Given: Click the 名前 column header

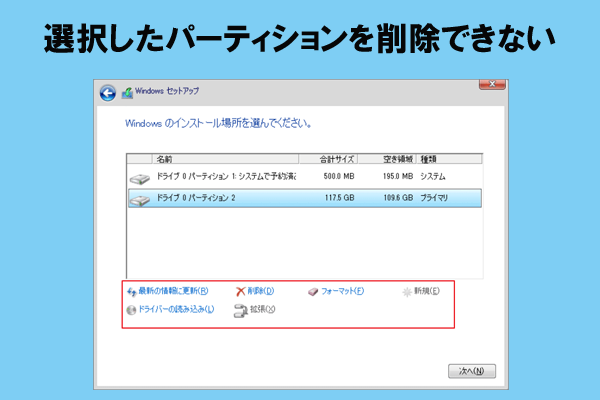Looking at the screenshot, I should 225,159.
